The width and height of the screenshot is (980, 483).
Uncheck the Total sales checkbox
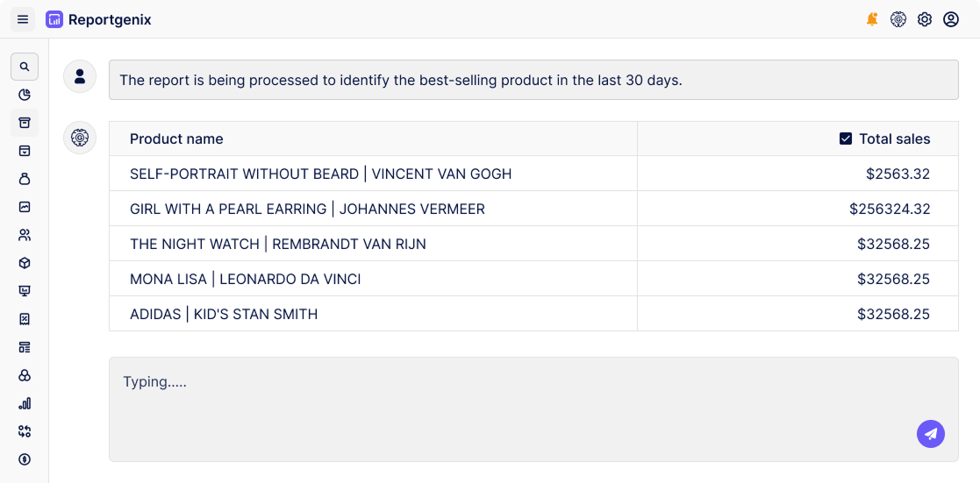846,139
